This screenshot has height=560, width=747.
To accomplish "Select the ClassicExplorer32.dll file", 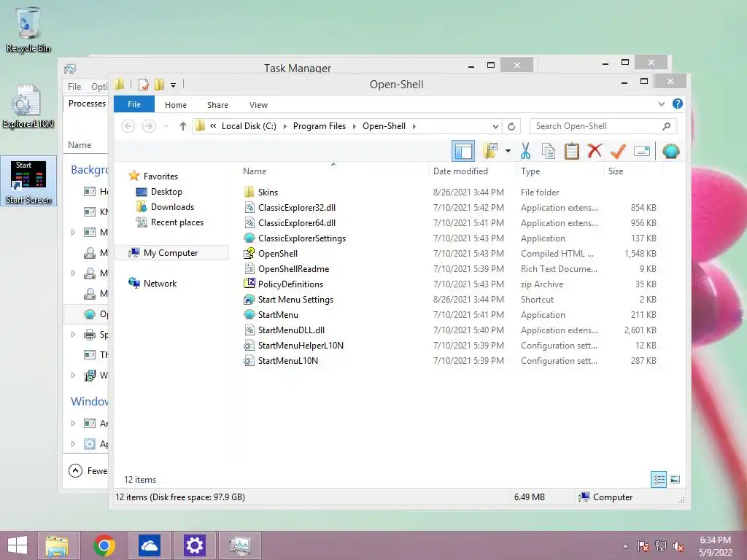I will click(296, 208).
